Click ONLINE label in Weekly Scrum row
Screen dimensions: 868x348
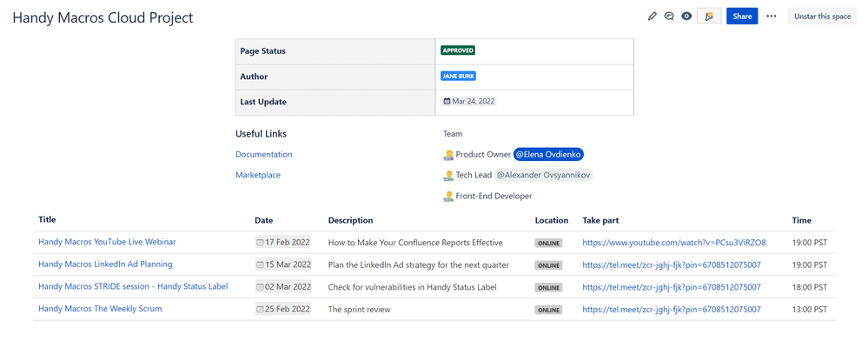(x=548, y=310)
